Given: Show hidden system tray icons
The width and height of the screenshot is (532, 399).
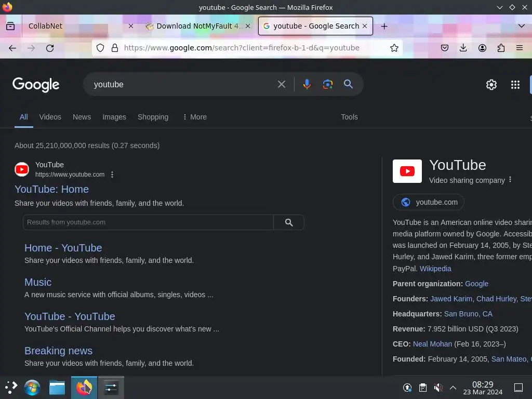Looking at the screenshot, I should [x=453, y=388].
